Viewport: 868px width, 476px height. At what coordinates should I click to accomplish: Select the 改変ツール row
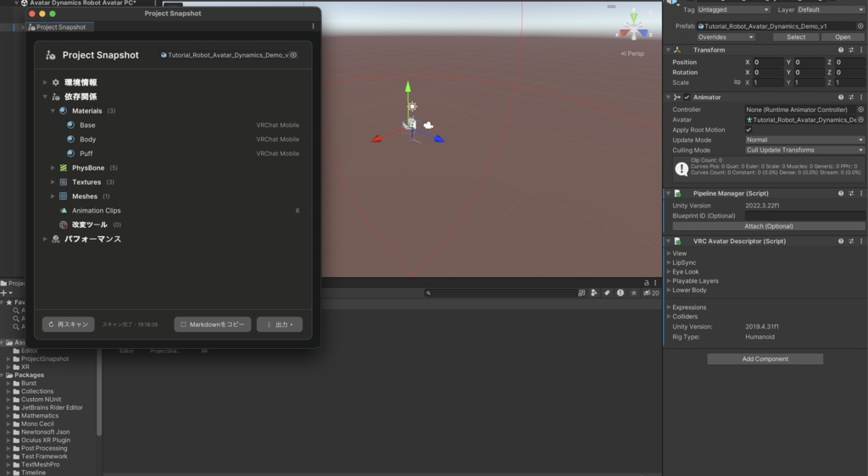coord(173,225)
